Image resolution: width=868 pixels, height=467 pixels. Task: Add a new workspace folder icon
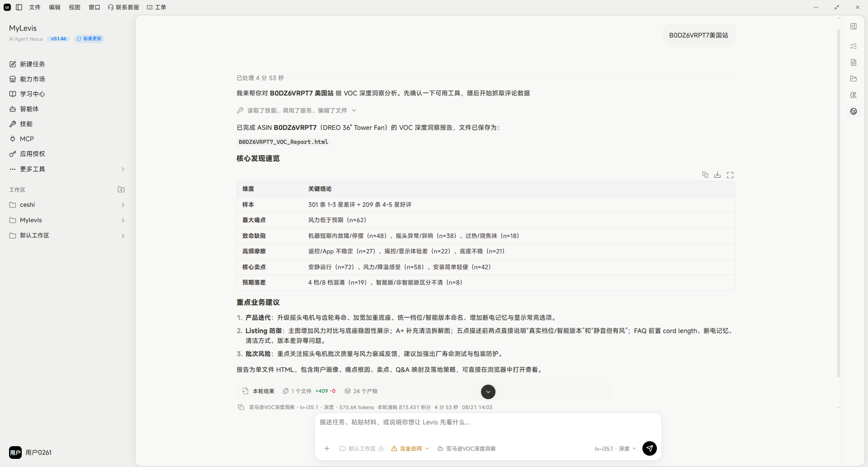point(121,190)
